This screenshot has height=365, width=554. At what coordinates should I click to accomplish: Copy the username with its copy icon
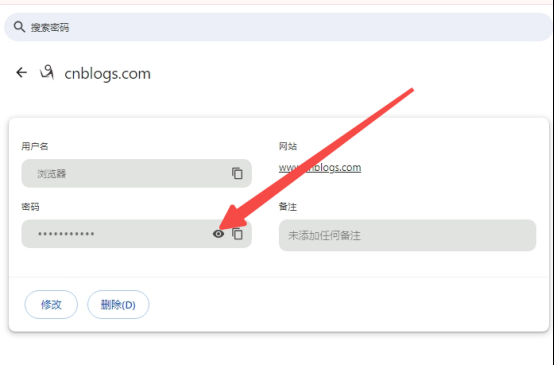(x=237, y=173)
